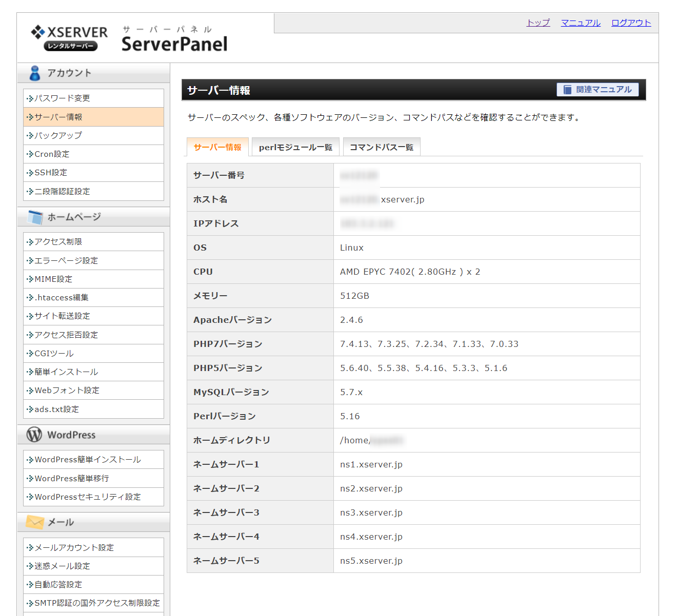Open 迷惑メール設定
697x616 pixels.
[94, 566]
